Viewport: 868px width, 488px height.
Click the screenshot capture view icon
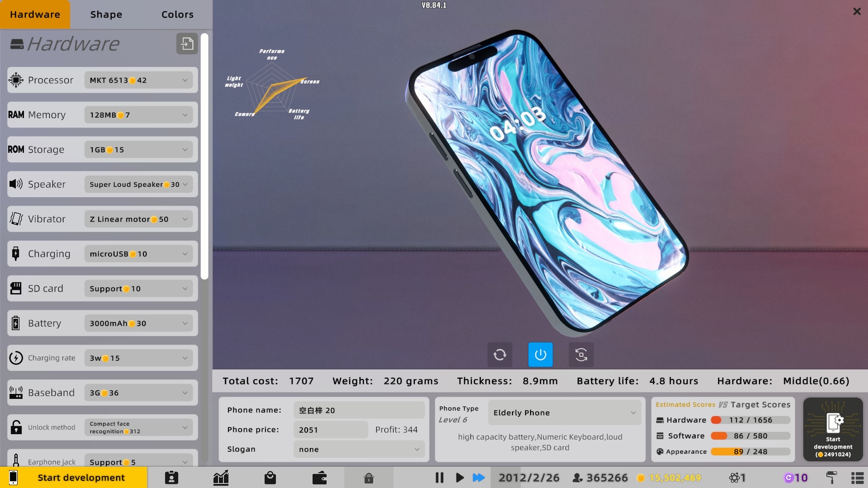click(581, 355)
